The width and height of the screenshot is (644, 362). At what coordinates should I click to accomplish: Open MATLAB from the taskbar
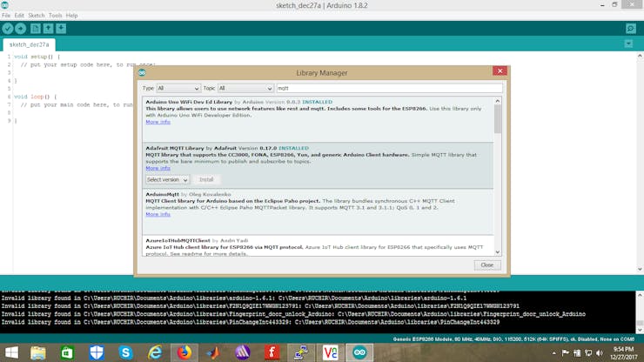click(x=213, y=352)
